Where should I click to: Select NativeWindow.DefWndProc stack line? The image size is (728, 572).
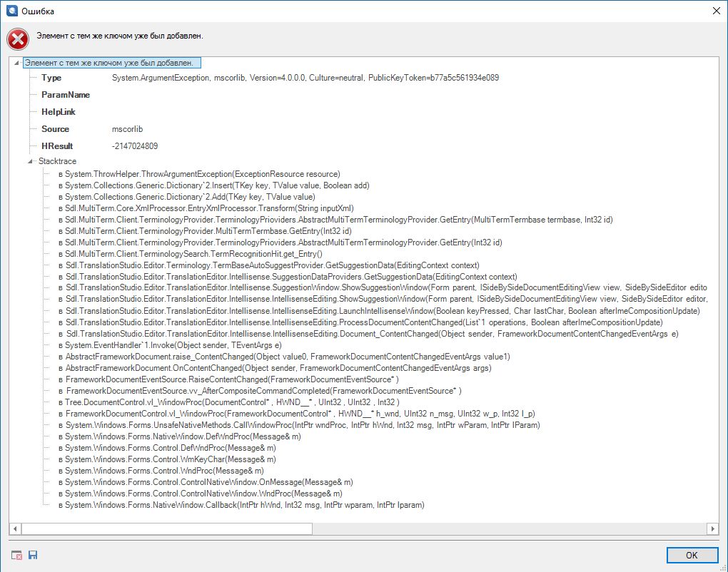pyautogui.click(x=180, y=436)
